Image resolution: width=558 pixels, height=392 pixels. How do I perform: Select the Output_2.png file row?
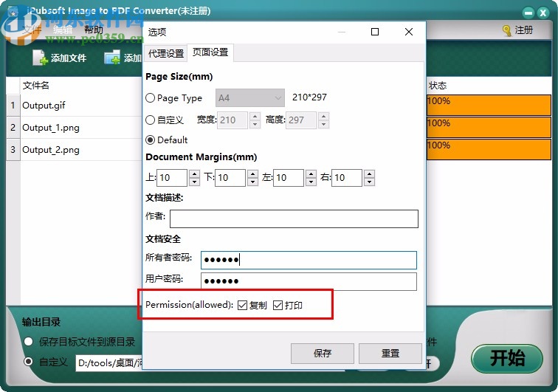(x=81, y=150)
